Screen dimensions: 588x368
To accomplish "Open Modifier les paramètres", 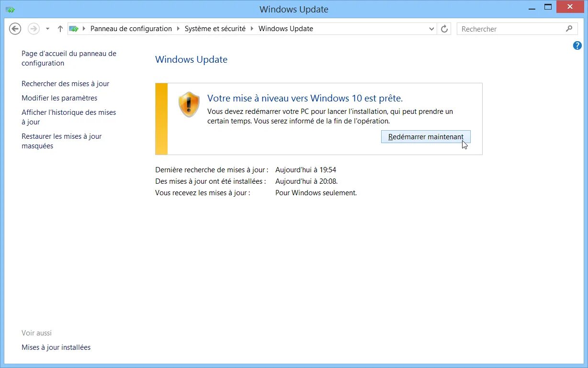I will pos(59,98).
